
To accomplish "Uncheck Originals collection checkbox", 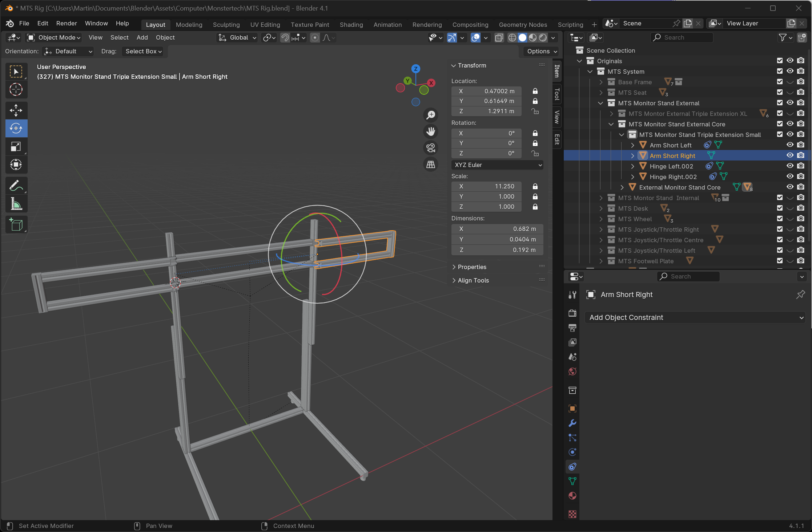I will click(780, 61).
